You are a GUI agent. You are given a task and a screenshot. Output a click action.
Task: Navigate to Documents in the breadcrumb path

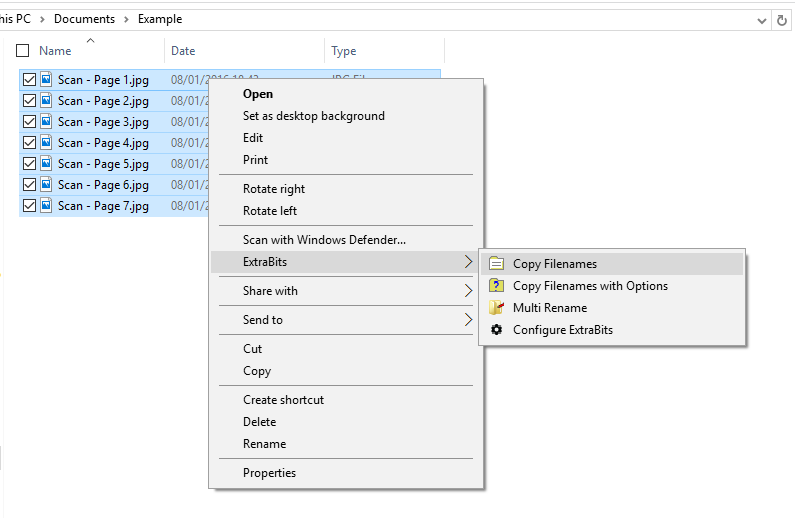tap(84, 19)
